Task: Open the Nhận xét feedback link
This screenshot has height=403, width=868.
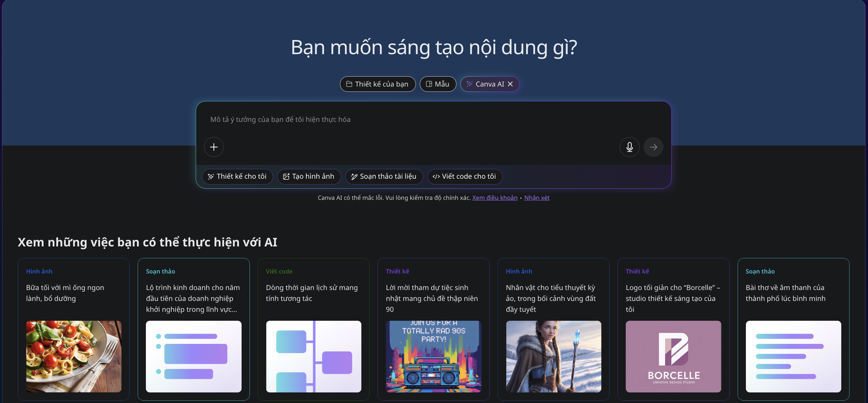Action: point(536,198)
